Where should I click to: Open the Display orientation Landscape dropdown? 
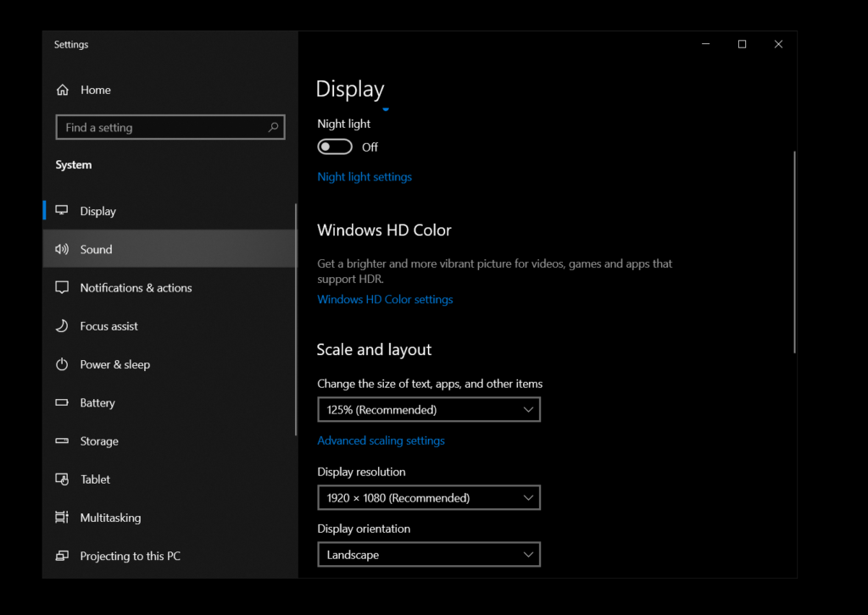coord(428,555)
